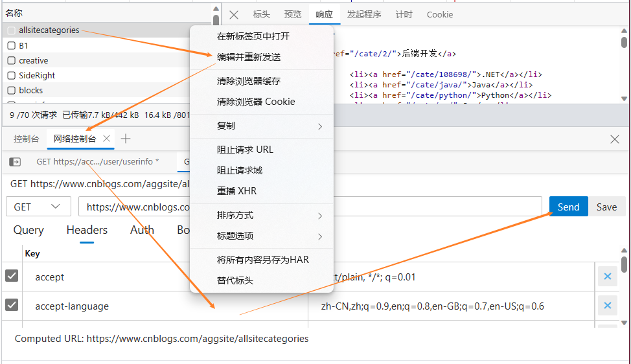Uncheck the accept header checkbox
Screen dimensions: 631x364
pos(12,275)
